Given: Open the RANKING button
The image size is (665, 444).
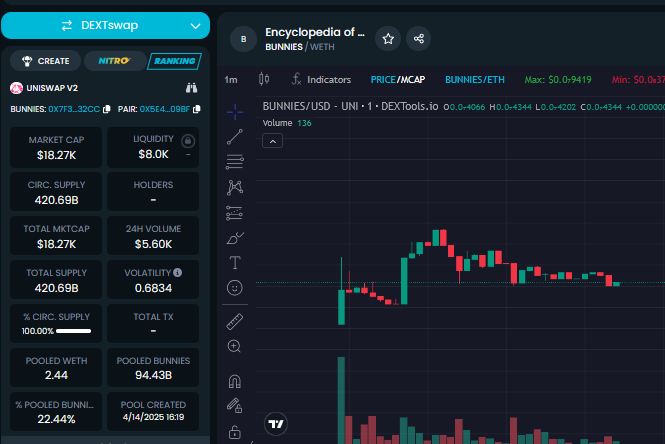Looking at the screenshot, I should pyautogui.click(x=174, y=61).
